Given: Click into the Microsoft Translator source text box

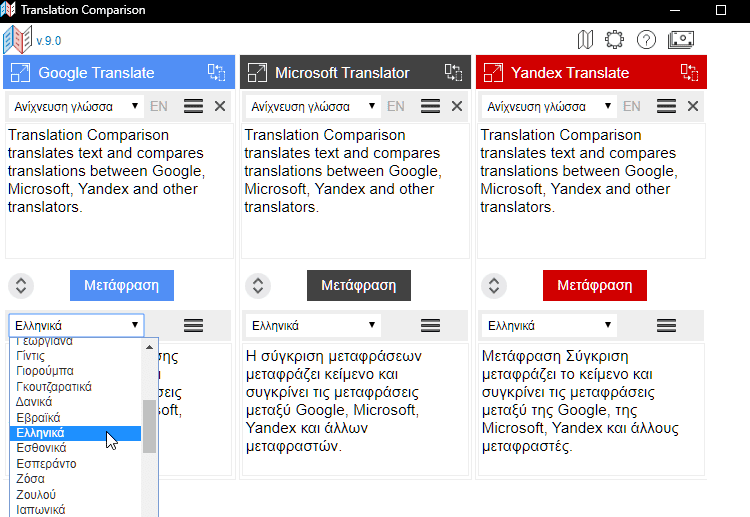Looking at the screenshot, I should click(355, 191).
